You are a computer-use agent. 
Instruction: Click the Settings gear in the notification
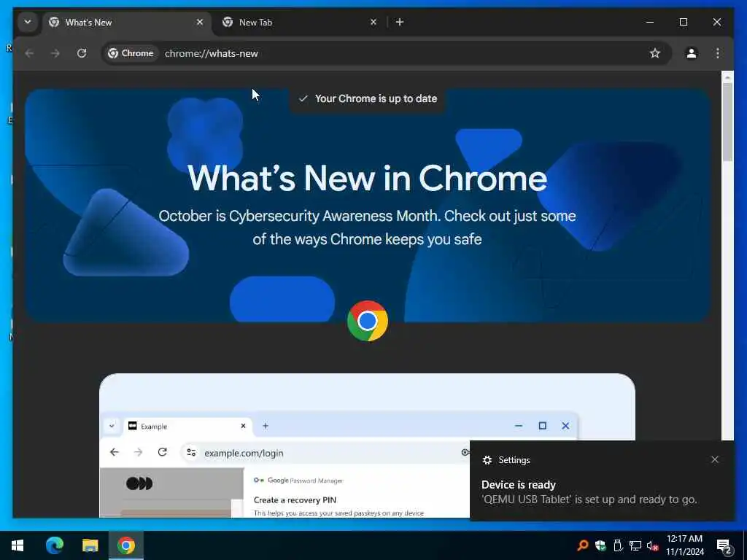[487, 460]
